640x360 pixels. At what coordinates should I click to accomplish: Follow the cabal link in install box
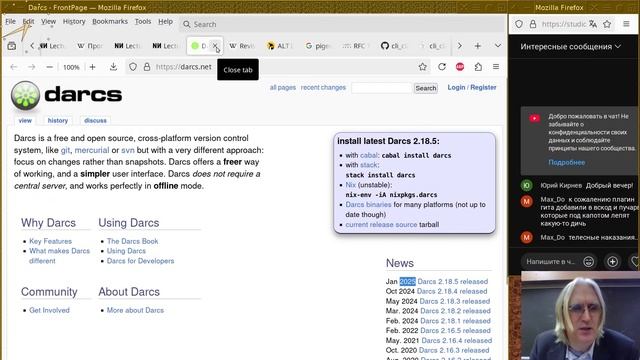[x=369, y=155]
